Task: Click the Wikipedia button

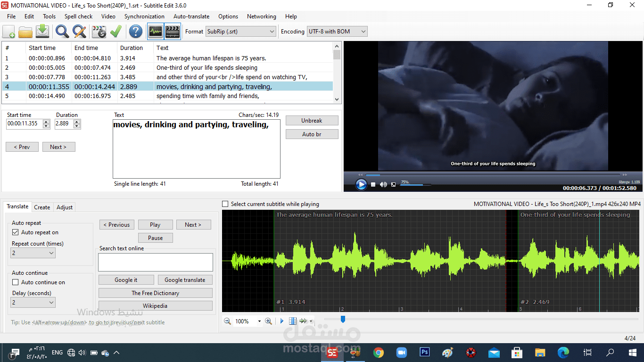Action: tap(156, 306)
